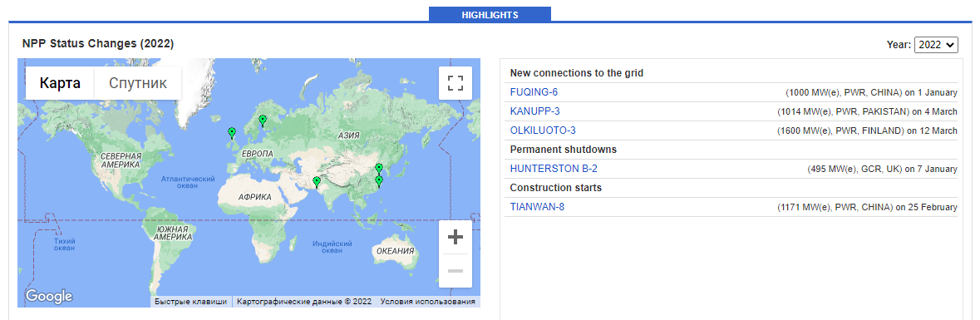Open the OLKILUOTO-3 reactor link

click(543, 130)
